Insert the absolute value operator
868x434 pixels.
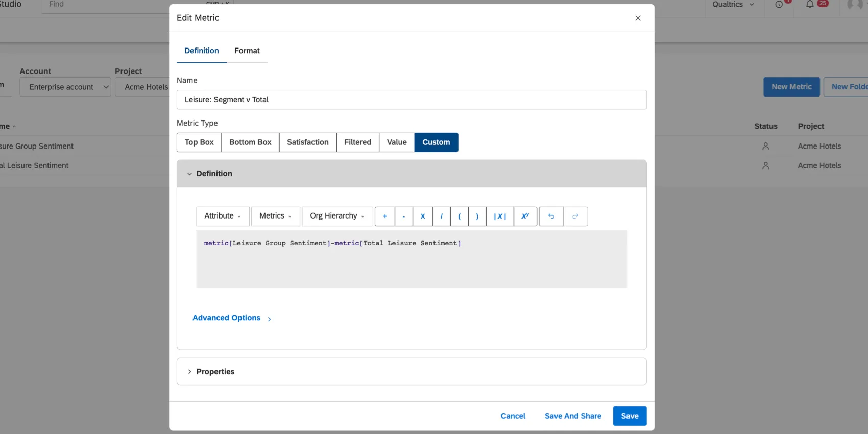point(500,216)
